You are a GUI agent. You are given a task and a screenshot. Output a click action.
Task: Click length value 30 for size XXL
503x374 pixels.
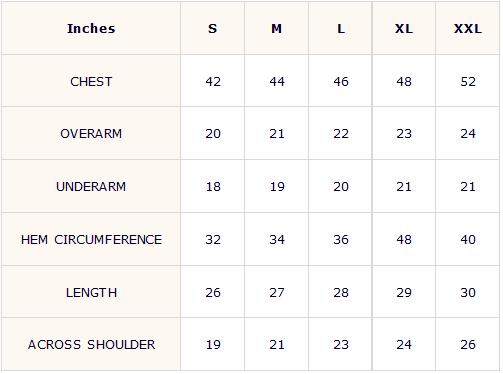468,293
